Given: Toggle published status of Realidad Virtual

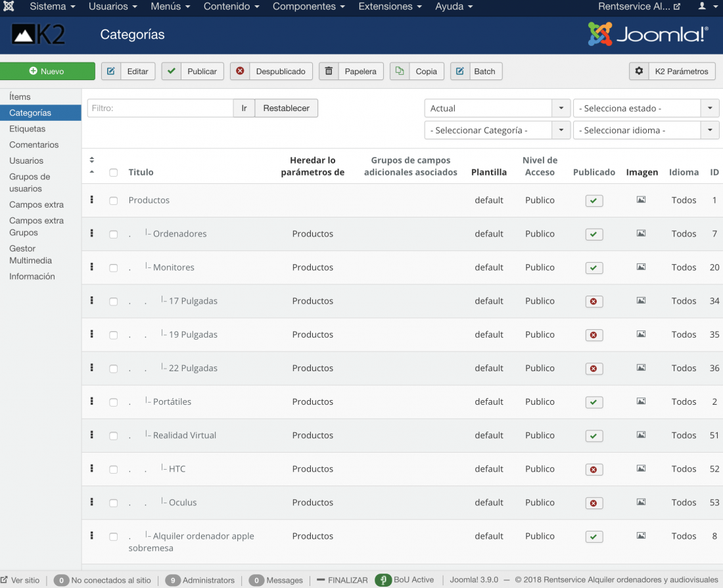Looking at the screenshot, I should 594,436.
